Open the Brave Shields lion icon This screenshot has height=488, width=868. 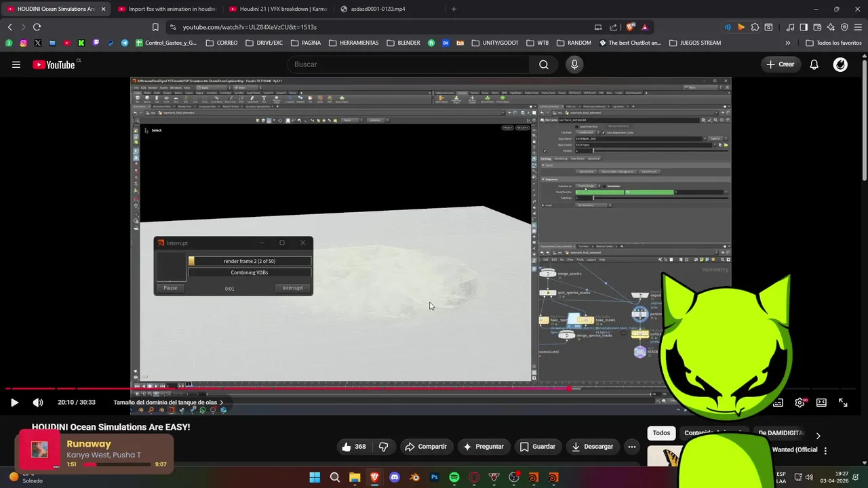tap(631, 27)
